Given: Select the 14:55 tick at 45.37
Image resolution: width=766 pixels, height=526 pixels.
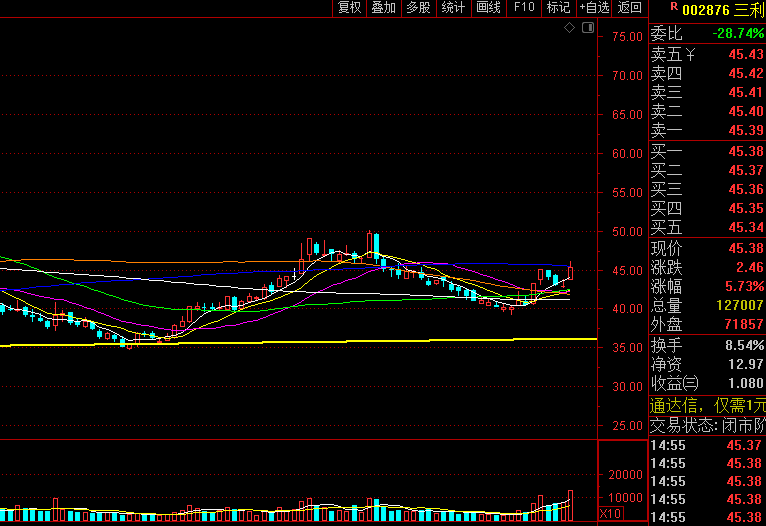Looking at the screenshot, I should [707, 445].
